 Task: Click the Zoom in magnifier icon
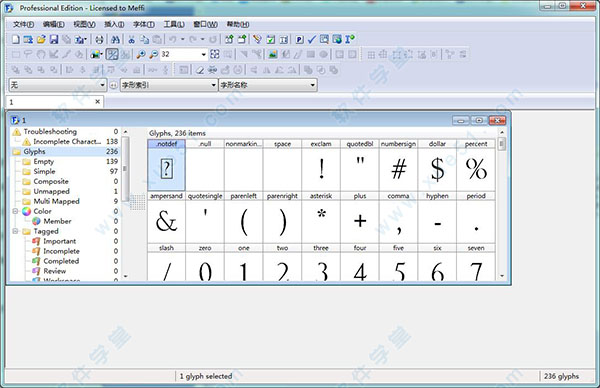click(141, 54)
